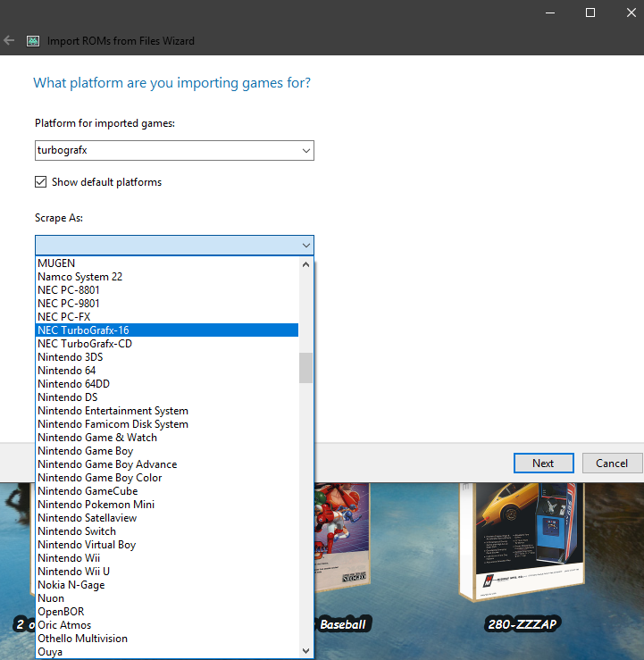Pick Nintendo Virtual Boy
The width and height of the screenshot is (644, 660).
pyautogui.click(x=168, y=545)
